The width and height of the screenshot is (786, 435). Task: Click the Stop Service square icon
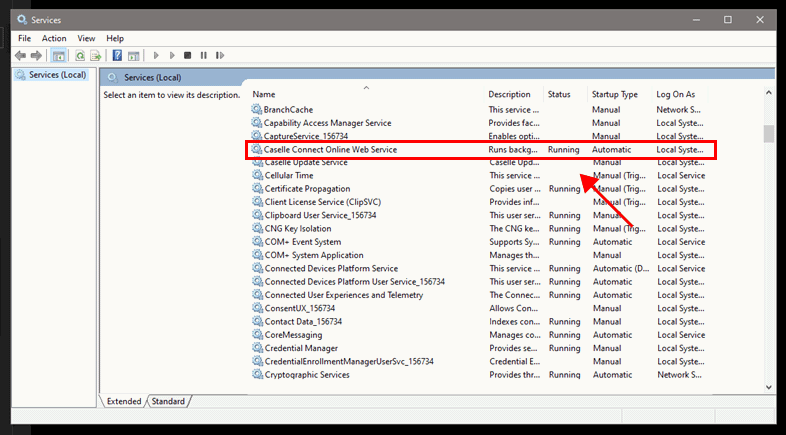click(x=186, y=56)
